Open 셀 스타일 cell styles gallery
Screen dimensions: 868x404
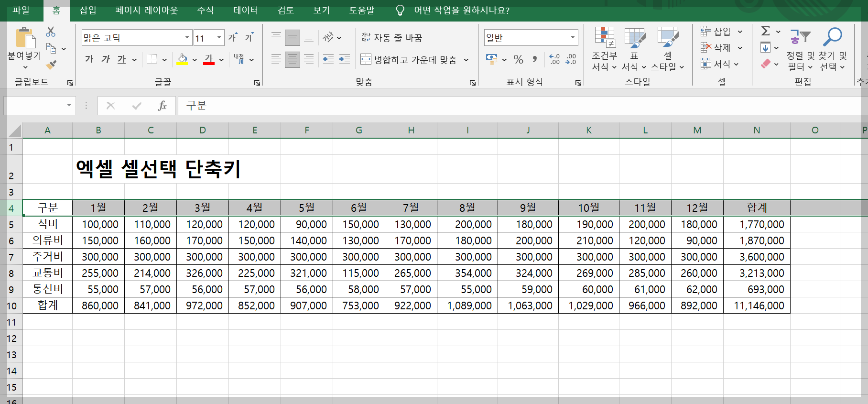click(x=668, y=49)
